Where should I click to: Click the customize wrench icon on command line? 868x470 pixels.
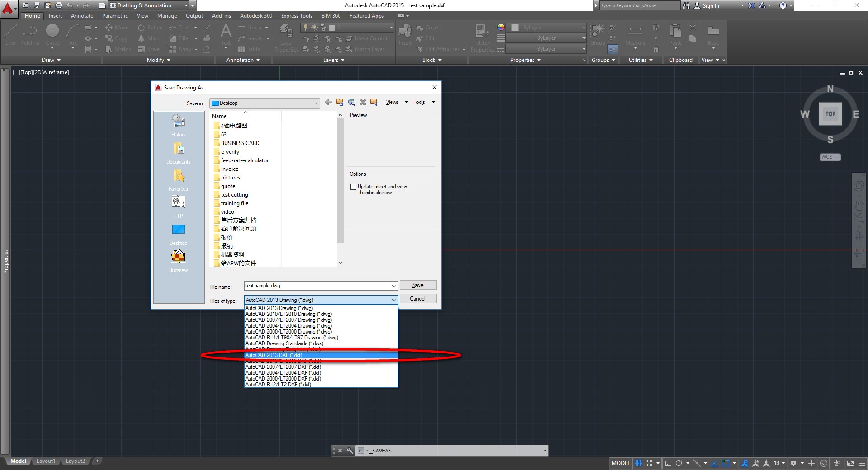click(350, 451)
